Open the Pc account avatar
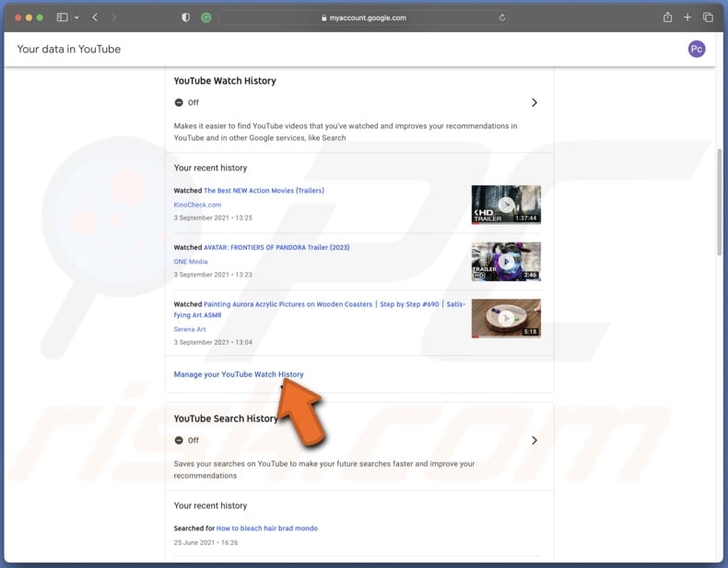This screenshot has width=728, height=568. [x=697, y=49]
